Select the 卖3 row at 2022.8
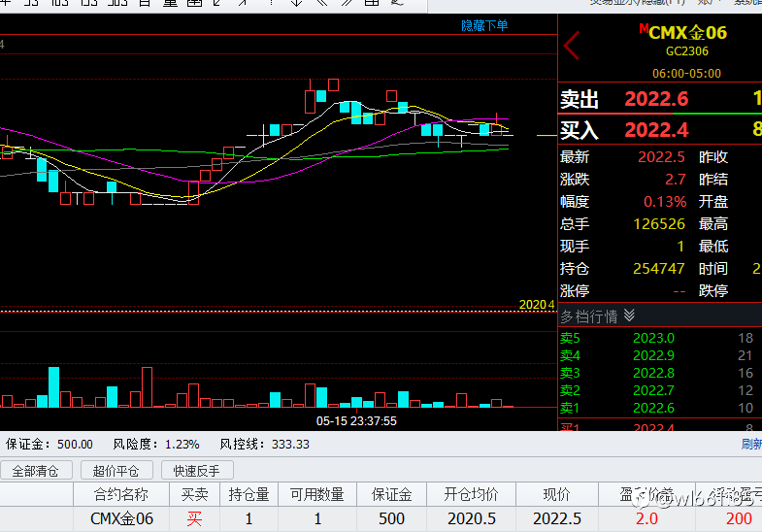 [x=659, y=373]
